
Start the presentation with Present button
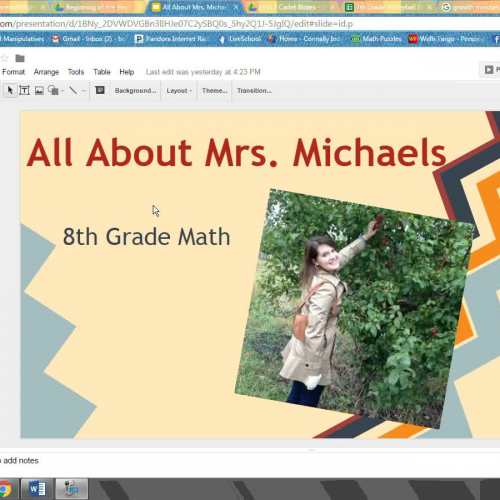tap(490, 69)
